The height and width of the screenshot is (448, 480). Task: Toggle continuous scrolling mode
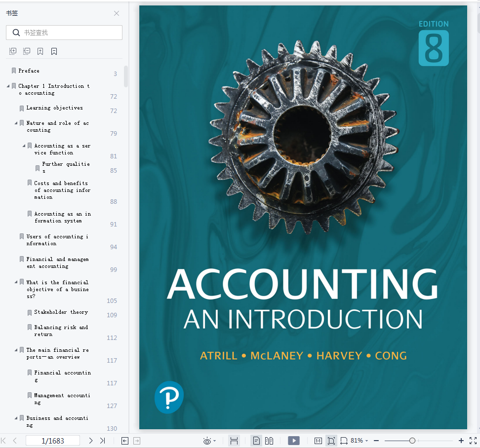[x=234, y=441]
